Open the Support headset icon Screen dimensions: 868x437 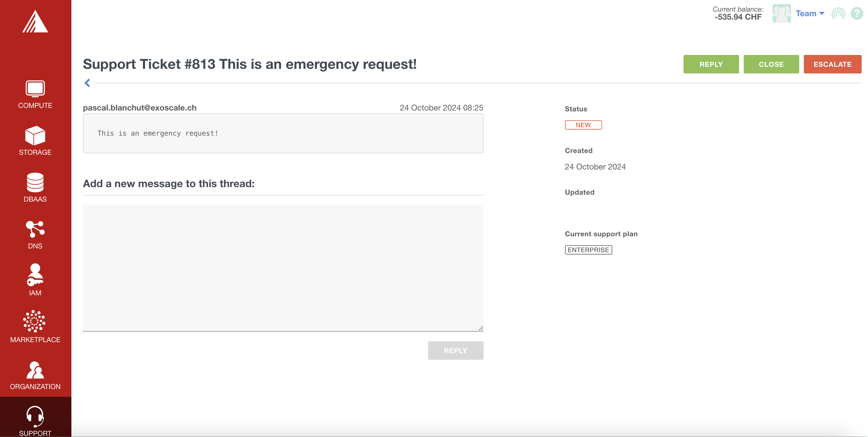pos(35,416)
